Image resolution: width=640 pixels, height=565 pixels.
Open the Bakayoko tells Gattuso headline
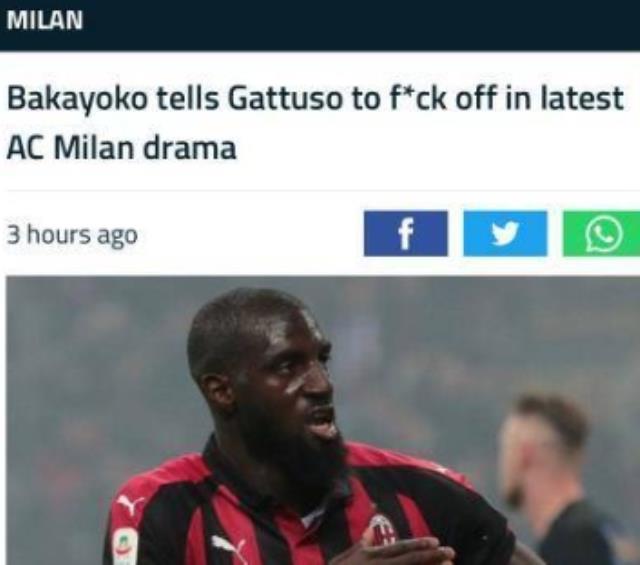click(315, 123)
